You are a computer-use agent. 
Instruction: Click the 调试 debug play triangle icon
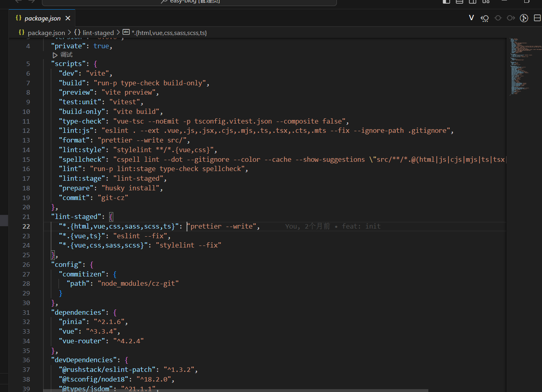click(55, 55)
